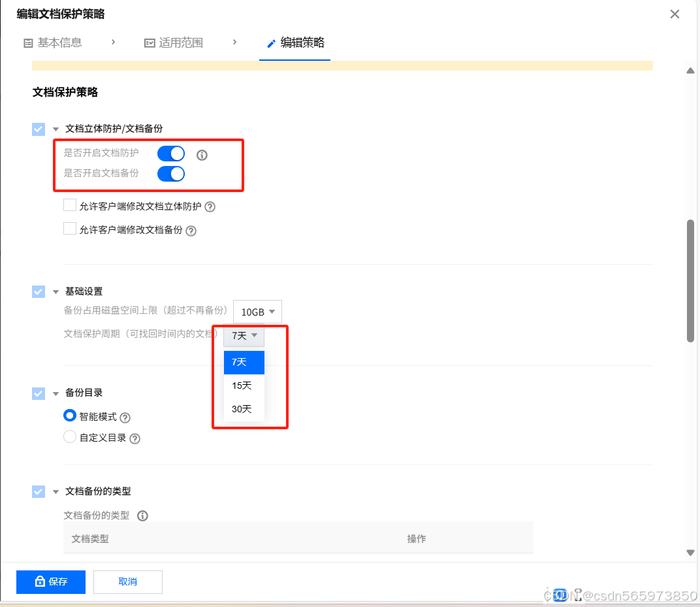Collapse the 基础设置 section arrow

(56, 292)
